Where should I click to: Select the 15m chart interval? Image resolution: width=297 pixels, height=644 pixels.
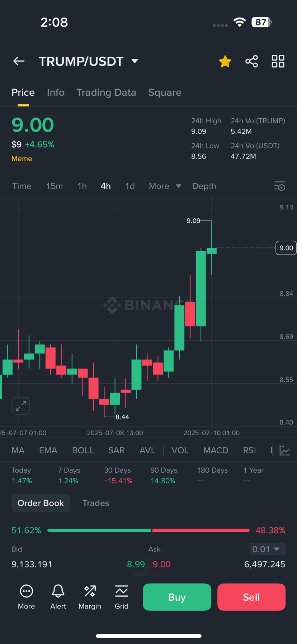point(55,186)
